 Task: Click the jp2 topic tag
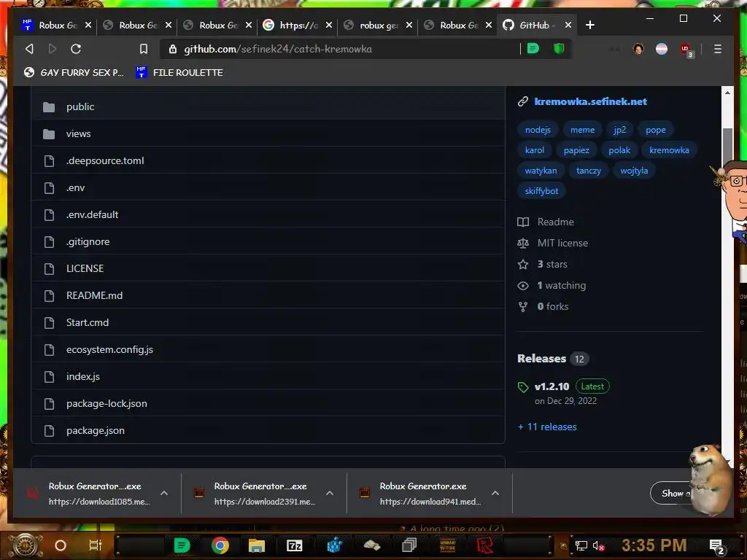[619, 130]
